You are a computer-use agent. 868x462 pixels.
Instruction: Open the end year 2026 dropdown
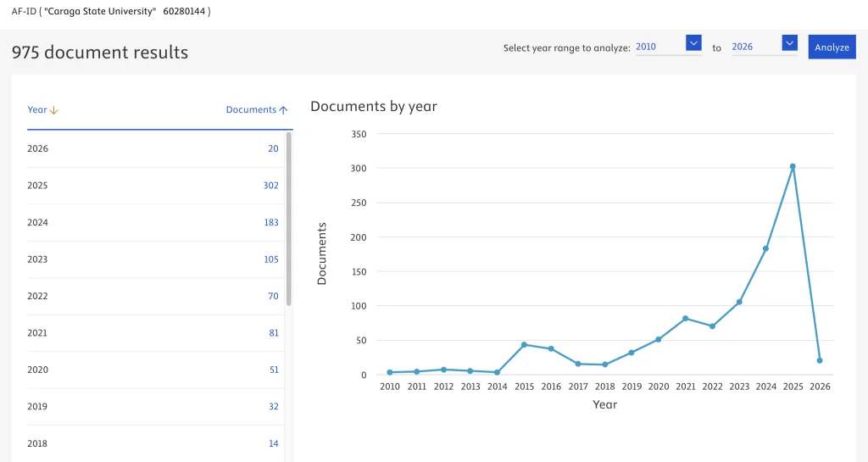[x=789, y=43]
